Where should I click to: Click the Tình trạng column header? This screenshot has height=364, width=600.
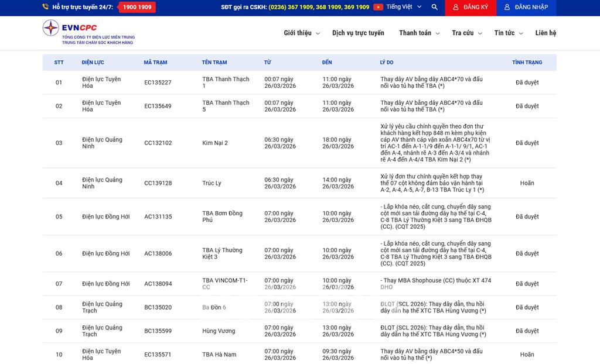pos(527,62)
